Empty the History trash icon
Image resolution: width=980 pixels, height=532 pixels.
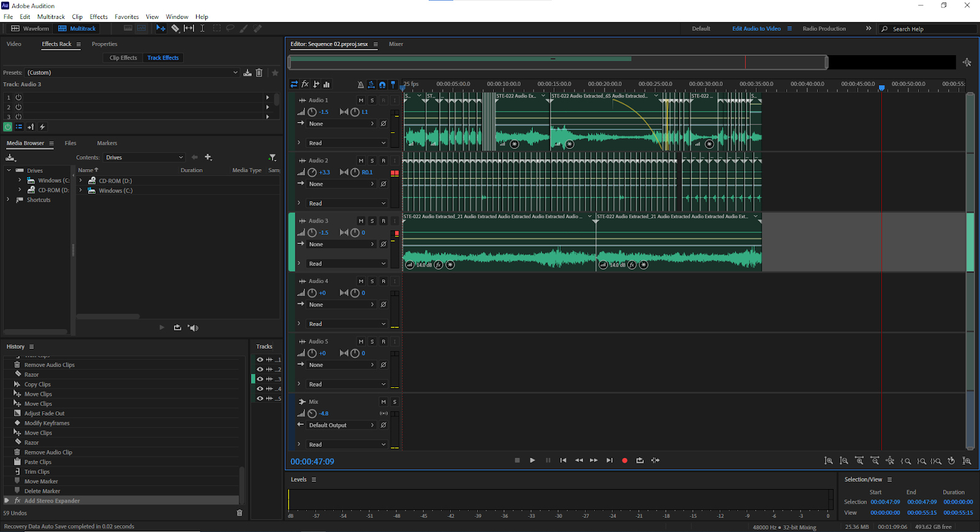239,513
